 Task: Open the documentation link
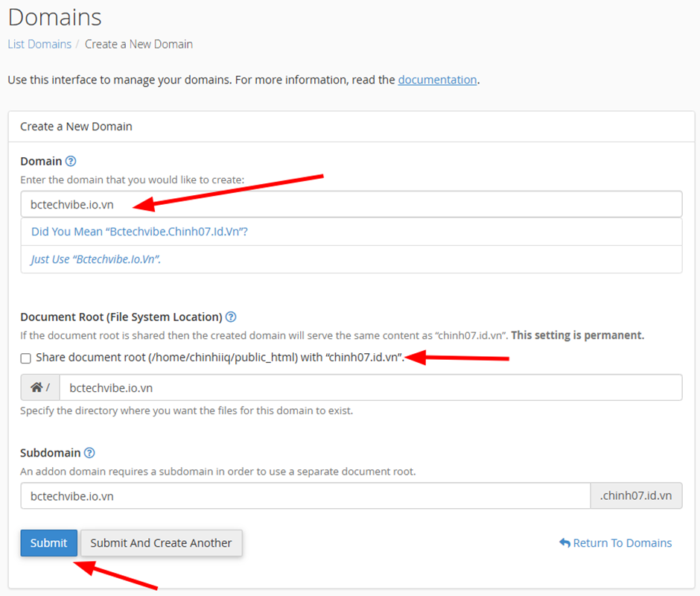(437, 79)
